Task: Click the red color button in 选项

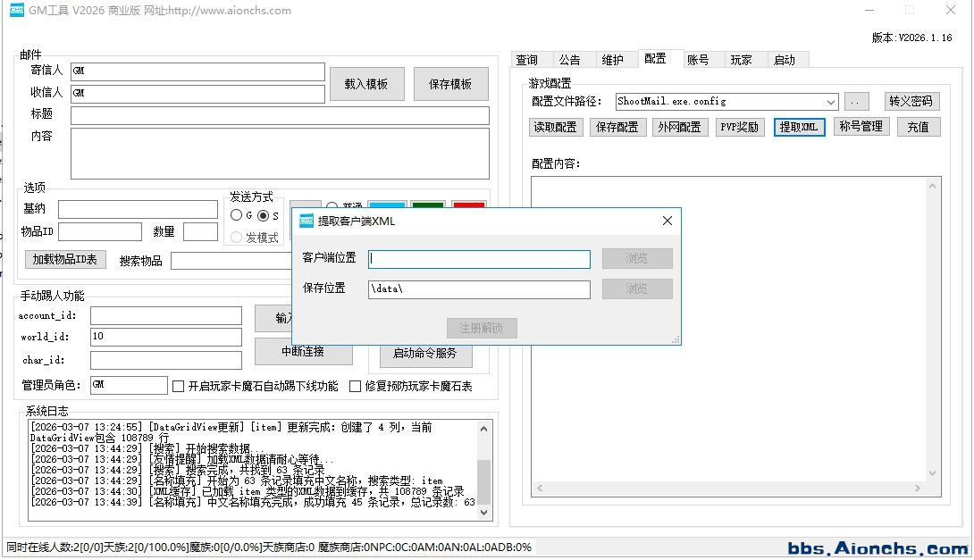Action: (x=468, y=207)
